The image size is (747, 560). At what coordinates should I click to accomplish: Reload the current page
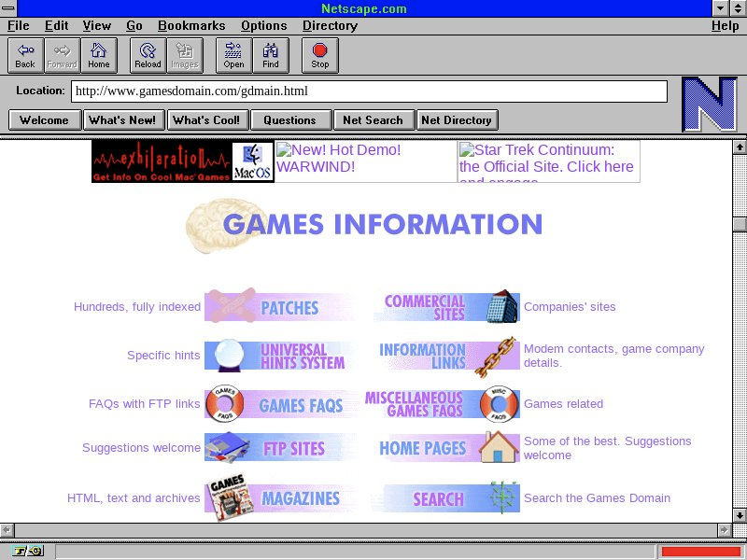click(x=148, y=55)
